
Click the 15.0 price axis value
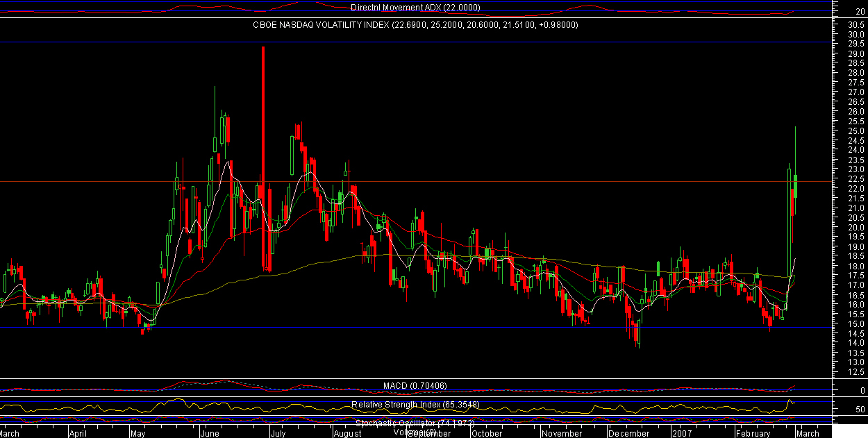tap(855, 324)
